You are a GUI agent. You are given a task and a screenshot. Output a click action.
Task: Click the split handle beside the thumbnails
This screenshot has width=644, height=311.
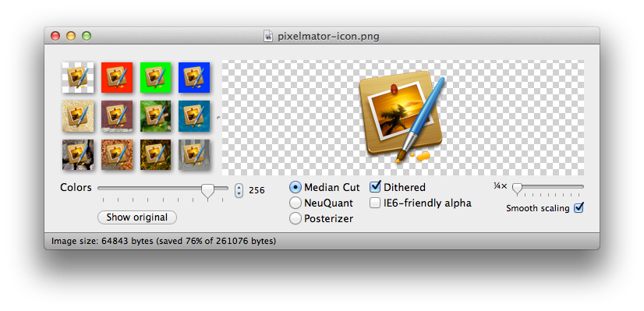click(218, 118)
